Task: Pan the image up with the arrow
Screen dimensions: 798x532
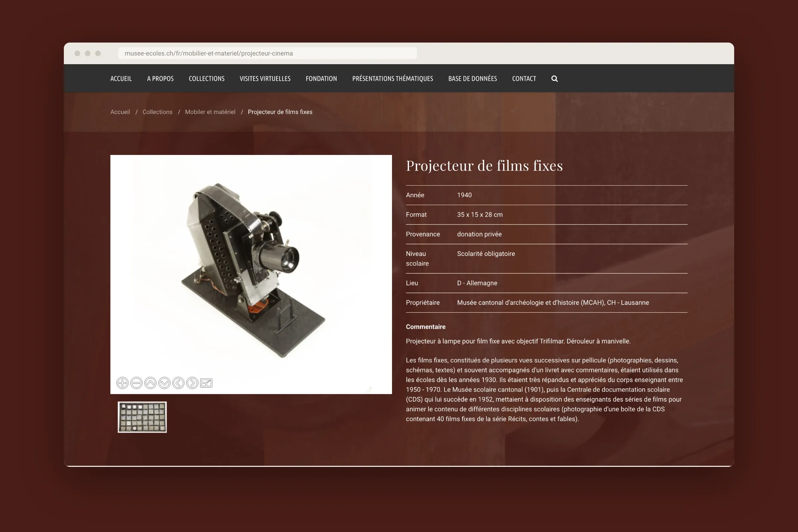Action: (x=150, y=383)
